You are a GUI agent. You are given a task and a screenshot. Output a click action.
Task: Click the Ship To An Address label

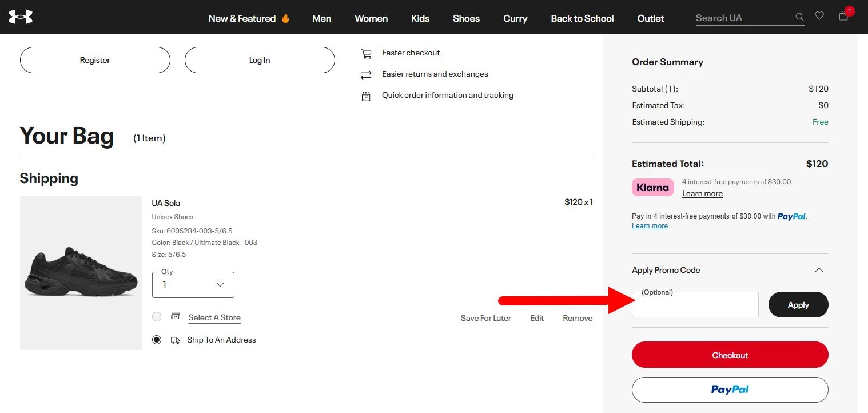click(221, 340)
